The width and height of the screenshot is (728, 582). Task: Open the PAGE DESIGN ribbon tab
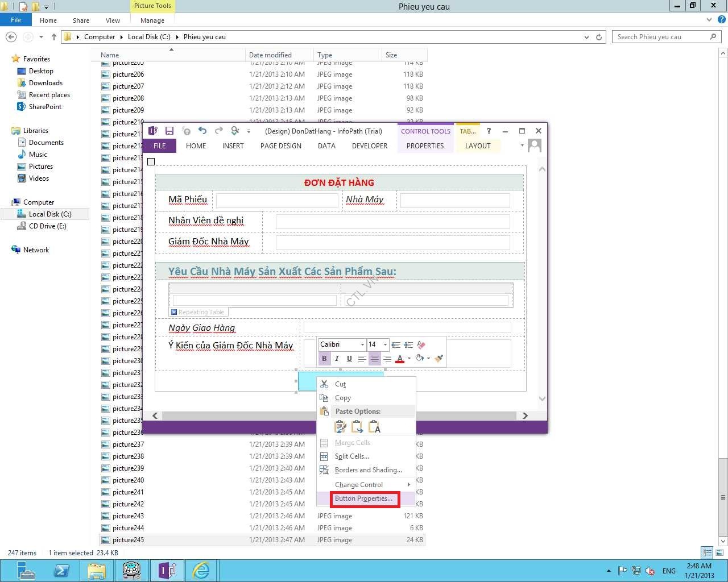(280, 146)
